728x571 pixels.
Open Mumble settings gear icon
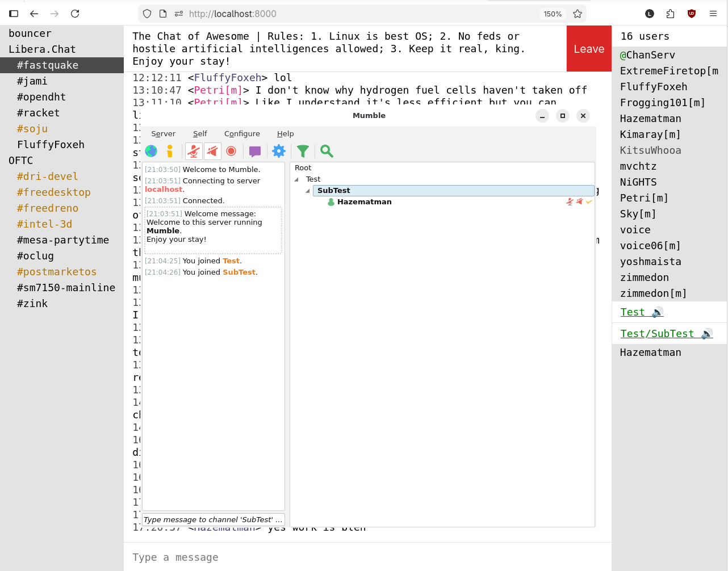click(279, 151)
